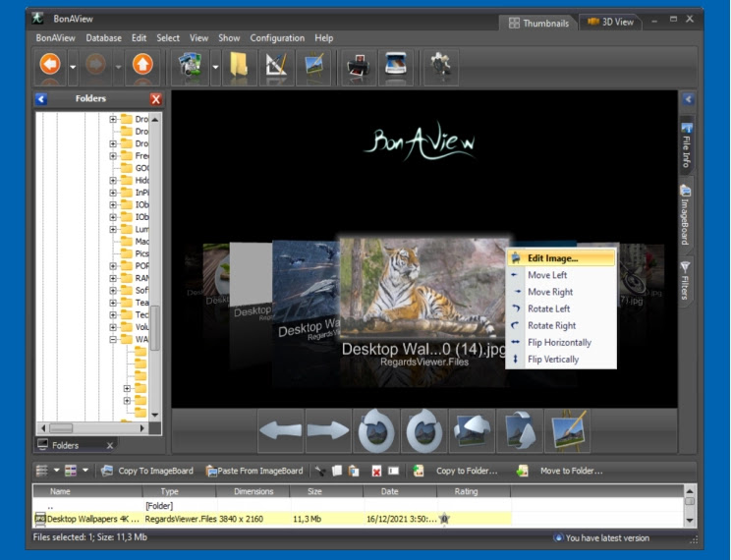Switch to the Thumbnails tab

point(538,22)
